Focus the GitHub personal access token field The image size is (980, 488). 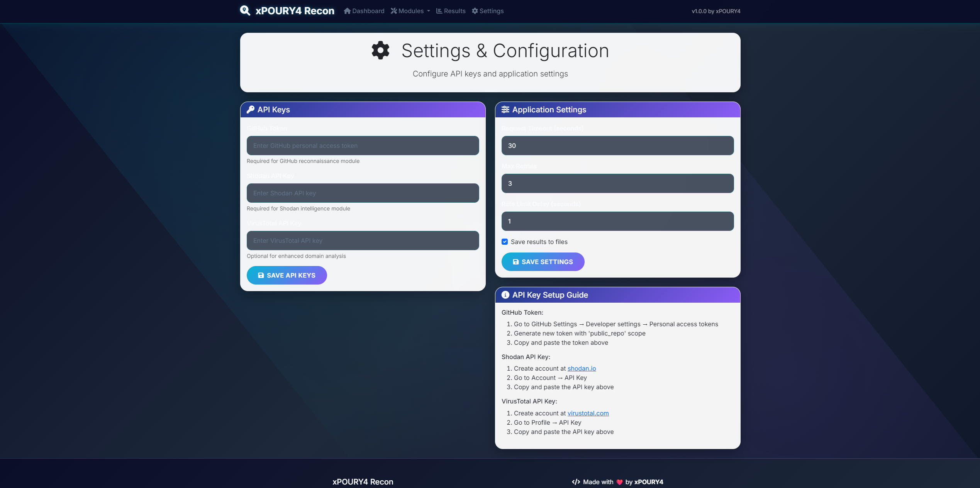(363, 146)
